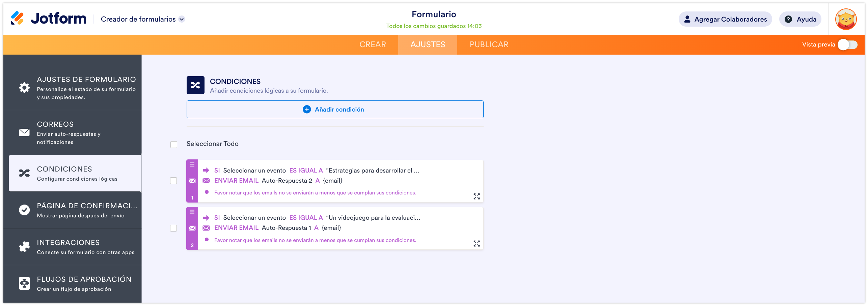Enable the Vista previa switch

[x=848, y=44]
